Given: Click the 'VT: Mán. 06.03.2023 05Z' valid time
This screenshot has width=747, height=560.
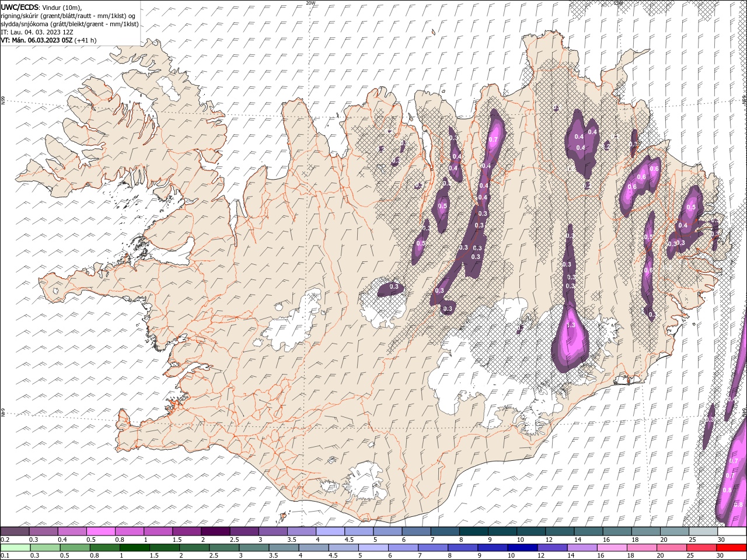Looking at the screenshot, I should (x=37, y=40).
